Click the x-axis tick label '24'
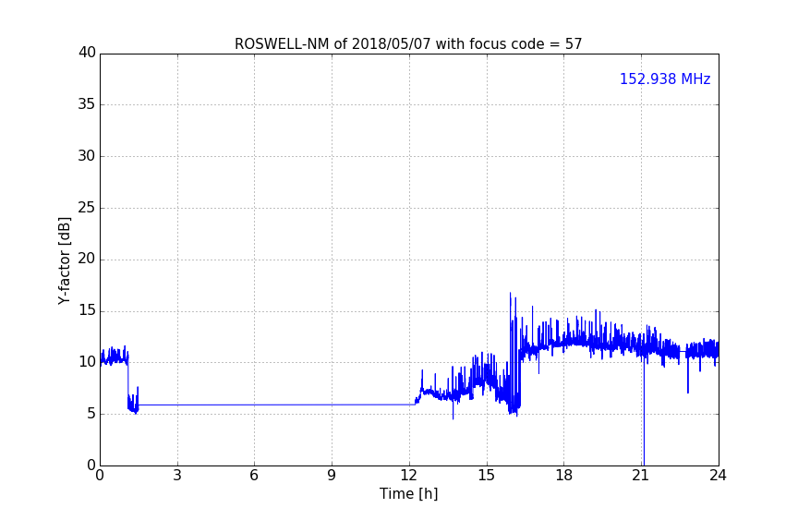Image resolution: width=798 pixels, height=532 pixels. point(718,476)
